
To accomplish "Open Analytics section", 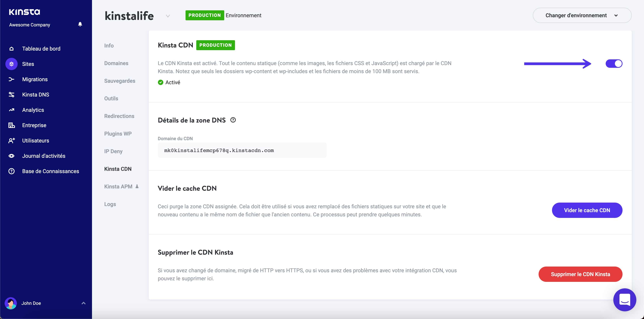I will [x=33, y=110].
